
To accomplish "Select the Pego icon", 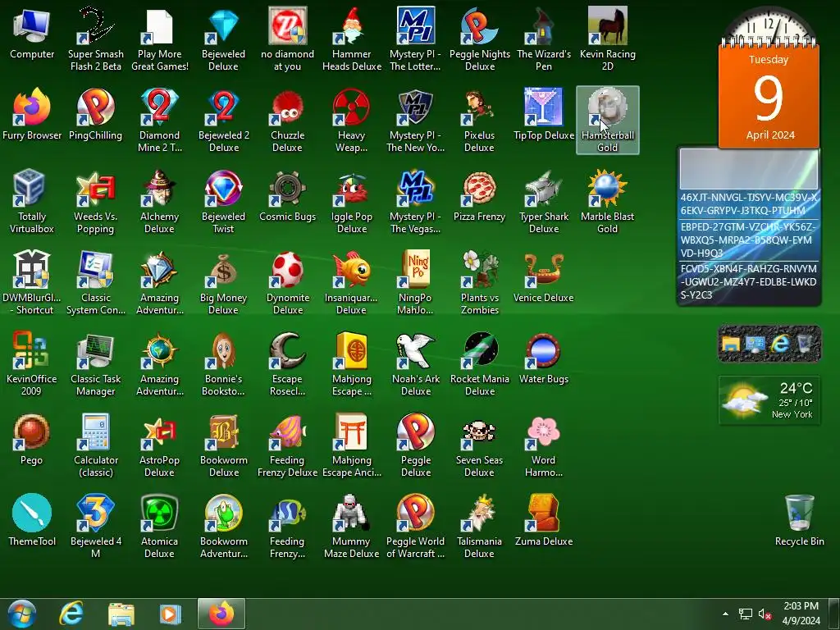I will pyautogui.click(x=32, y=439).
